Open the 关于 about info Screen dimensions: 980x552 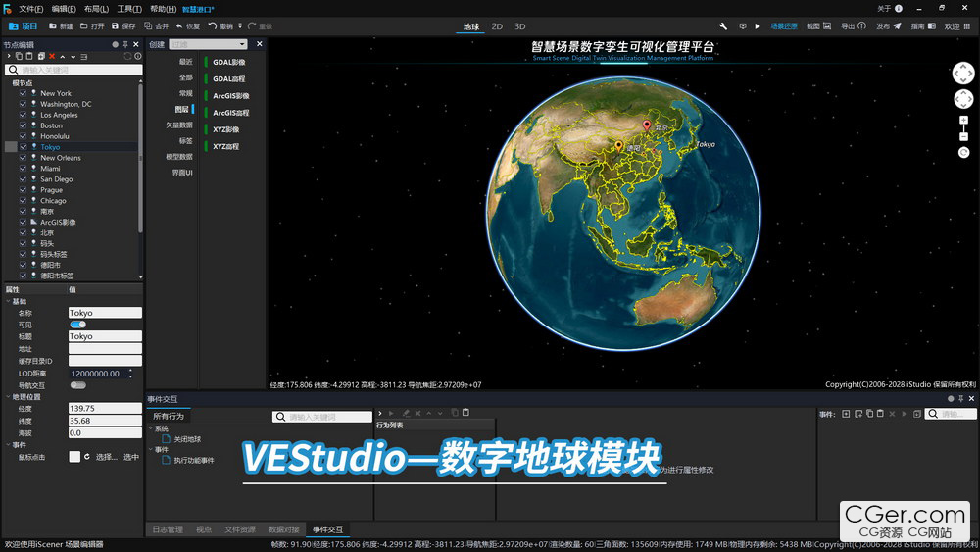(890, 8)
